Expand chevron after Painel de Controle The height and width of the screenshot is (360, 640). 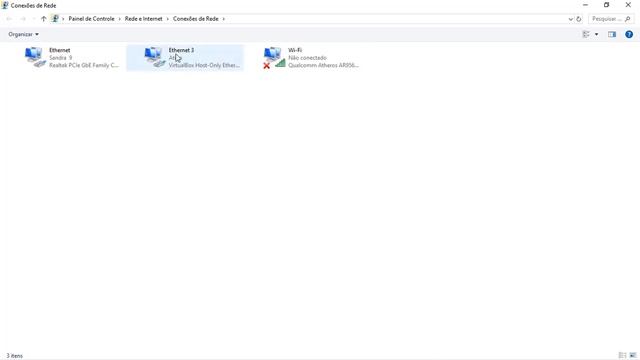tap(120, 19)
